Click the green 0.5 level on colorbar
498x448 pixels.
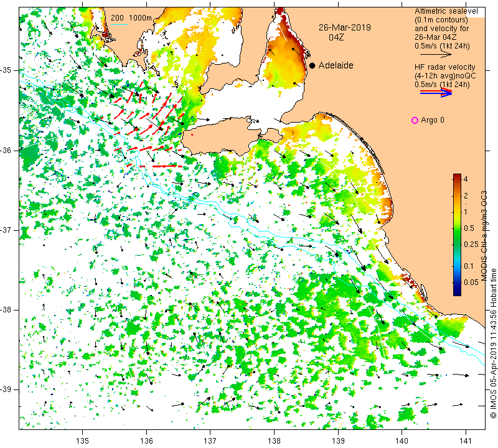pyautogui.click(x=457, y=228)
